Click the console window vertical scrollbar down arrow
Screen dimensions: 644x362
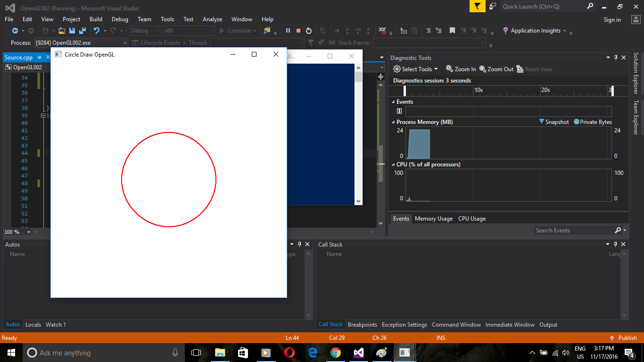359,201
